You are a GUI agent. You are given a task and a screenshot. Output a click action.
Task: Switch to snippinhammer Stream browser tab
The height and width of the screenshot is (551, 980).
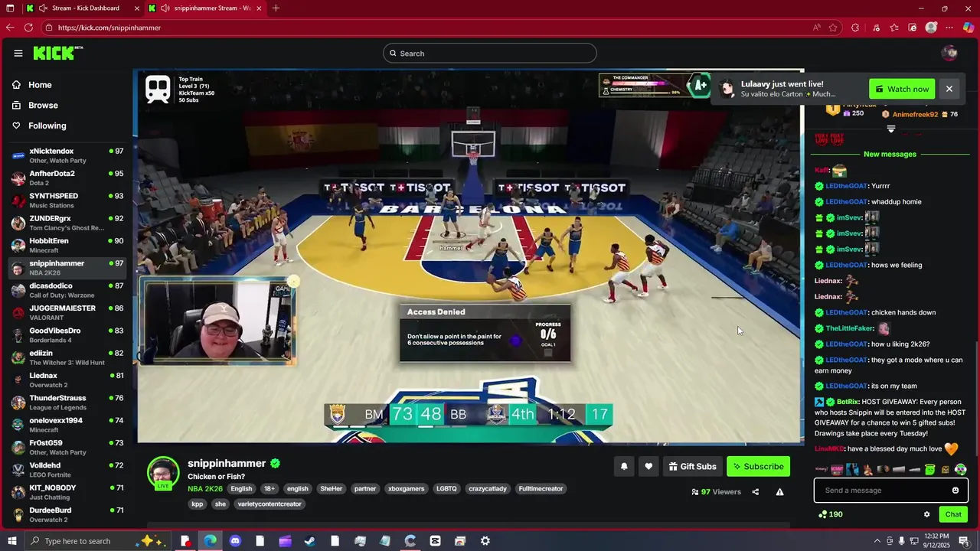(x=205, y=8)
